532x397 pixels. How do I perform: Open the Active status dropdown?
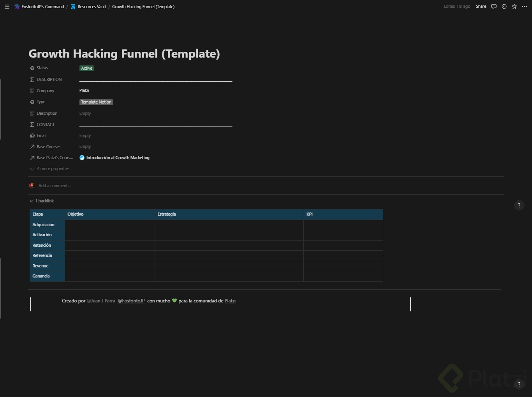click(x=87, y=68)
